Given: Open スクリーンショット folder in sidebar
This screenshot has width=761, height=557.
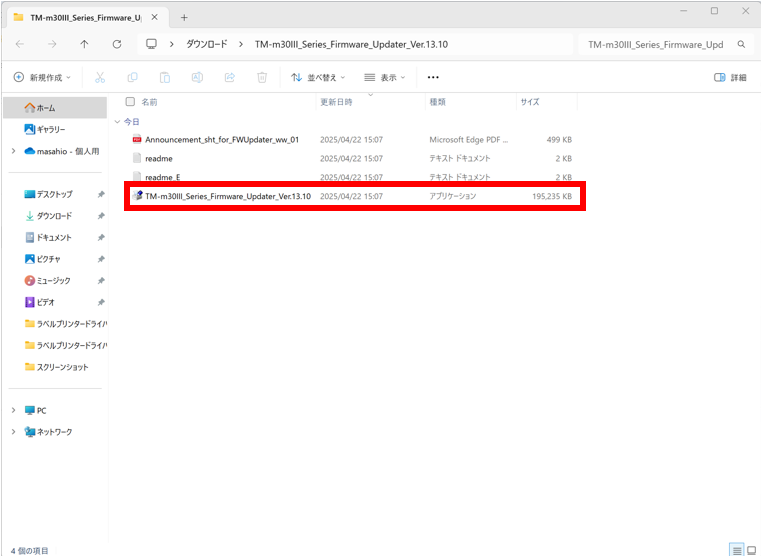Looking at the screenshot, I should point(55,367).
